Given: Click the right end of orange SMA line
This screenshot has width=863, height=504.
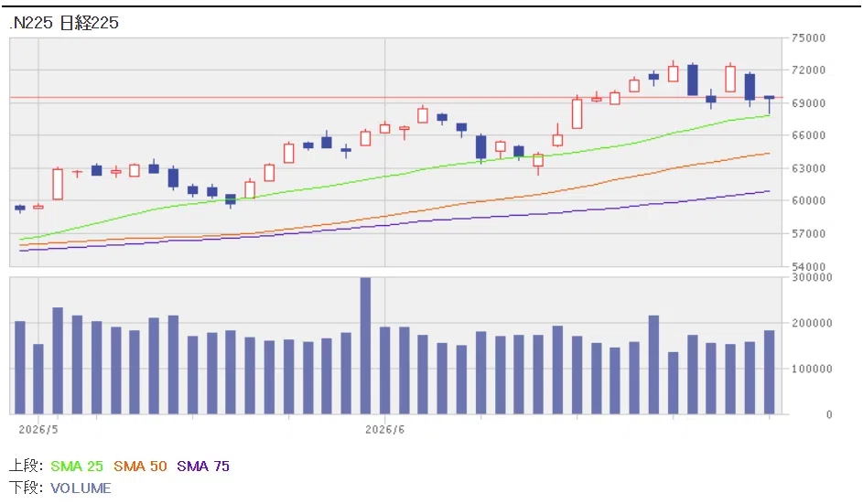Looking at the screenshot, I should (769, 154).
